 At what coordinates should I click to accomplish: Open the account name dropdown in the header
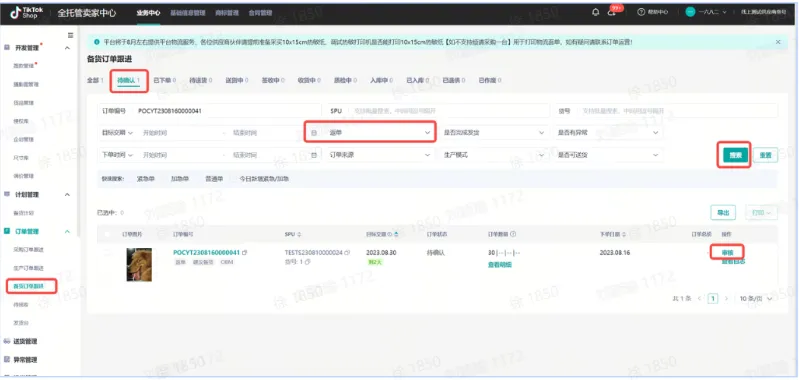pos(712,12)
